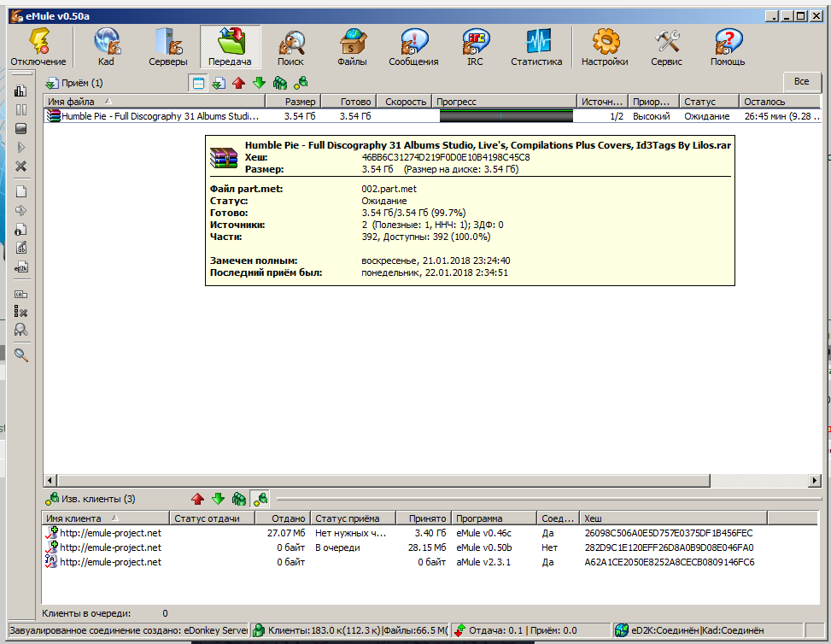Sort by Осталось column header
This screenshot has height=644, width=831.
[x=780, y=102]
